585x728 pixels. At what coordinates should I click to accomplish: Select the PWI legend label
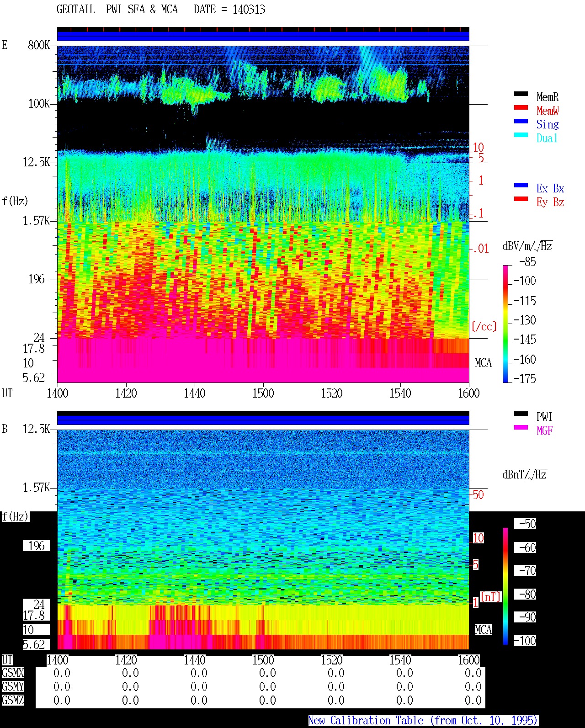click(544, 417)
